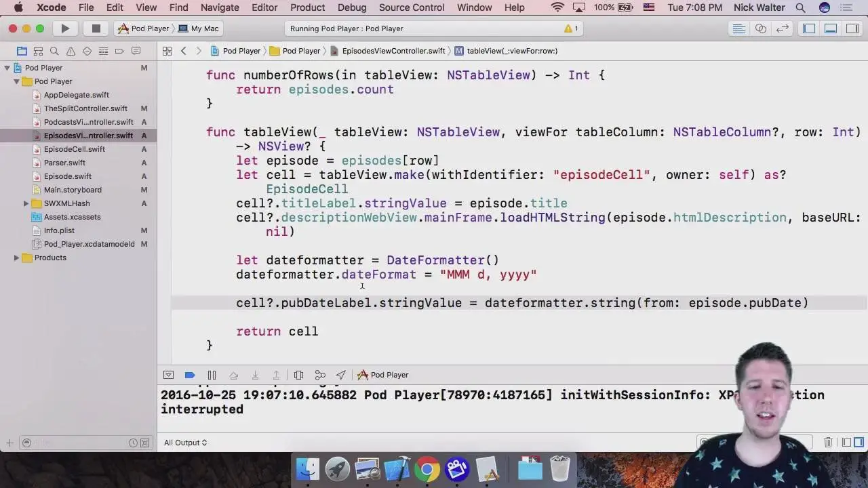The width and height of the screenshot is (868, 488).
Task: Open related items menu in jump bar
Action: 166,51
